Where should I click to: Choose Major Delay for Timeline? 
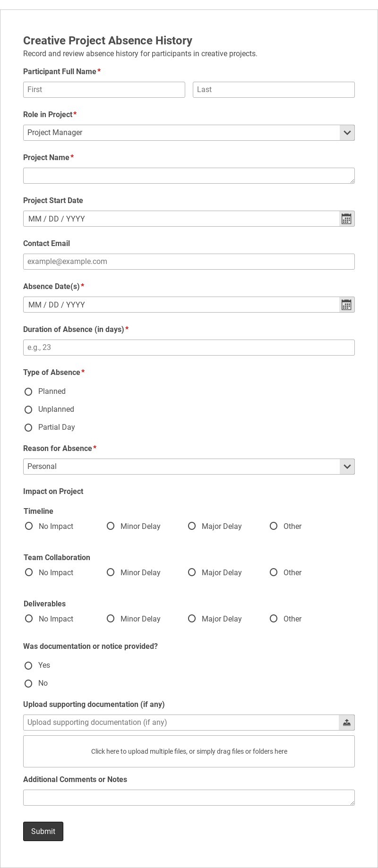click(192, 526)
